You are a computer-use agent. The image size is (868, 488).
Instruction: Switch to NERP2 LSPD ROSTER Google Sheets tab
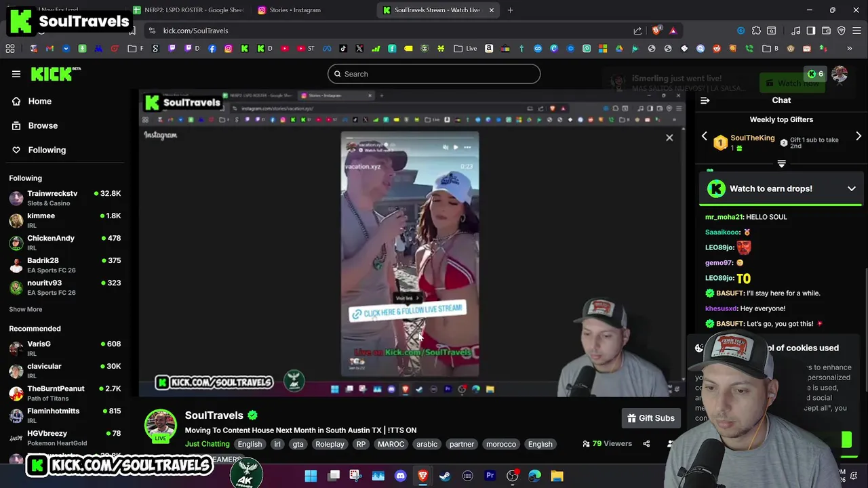pos(189,10)
